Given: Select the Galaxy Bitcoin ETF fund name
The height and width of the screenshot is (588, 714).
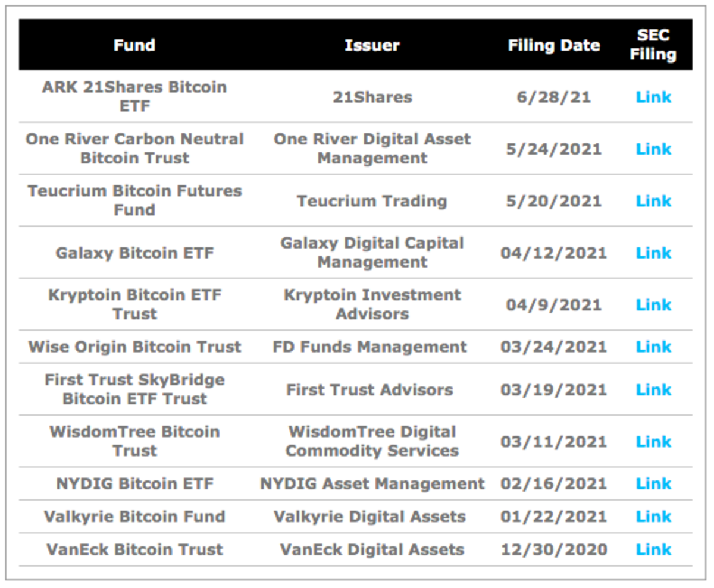Looking at the screenshot, I should click(134, 253).
